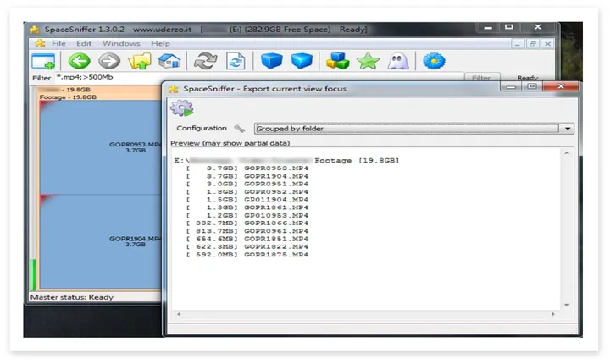
Task: Minimize the Export current view focus dialog
Action: coord(511,86)
